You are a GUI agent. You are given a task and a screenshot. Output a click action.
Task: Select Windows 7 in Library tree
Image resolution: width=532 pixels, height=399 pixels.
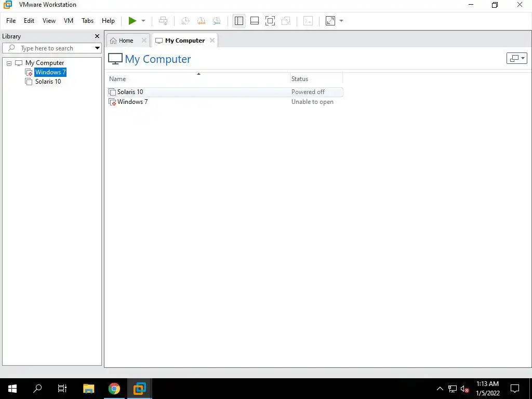tap(50, 72)
